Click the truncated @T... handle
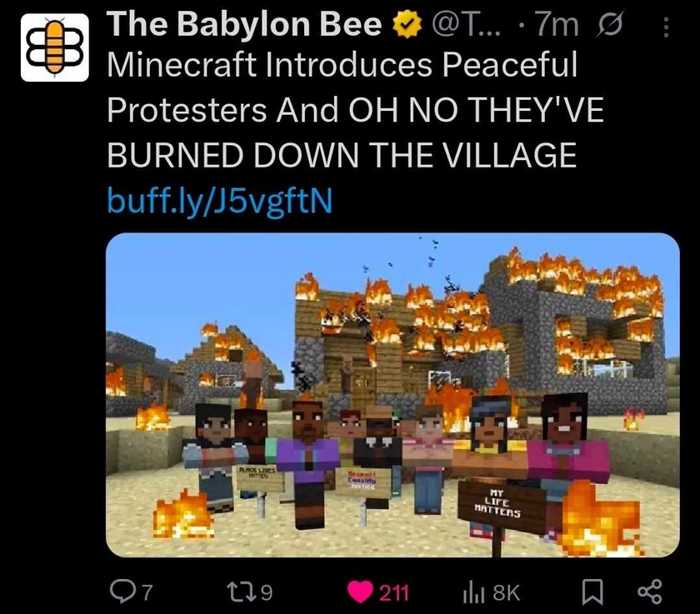700x614 pixels. 467,24
